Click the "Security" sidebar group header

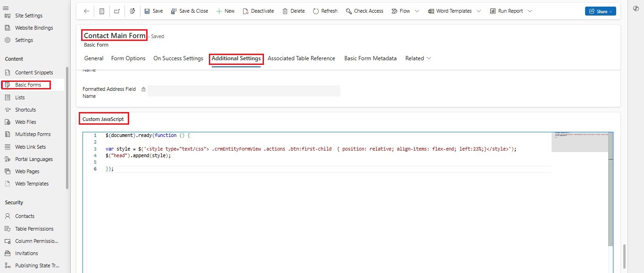pos(14,202)
